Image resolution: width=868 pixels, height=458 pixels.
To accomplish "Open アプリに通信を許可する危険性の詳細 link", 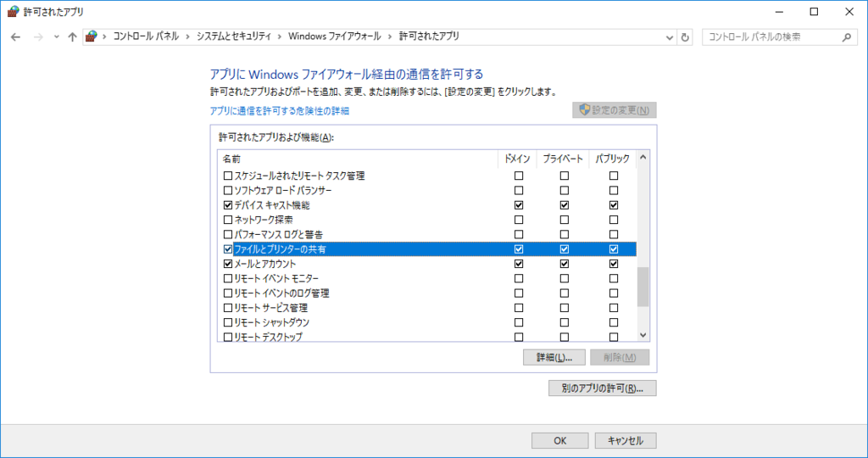I will click(280, 111).
